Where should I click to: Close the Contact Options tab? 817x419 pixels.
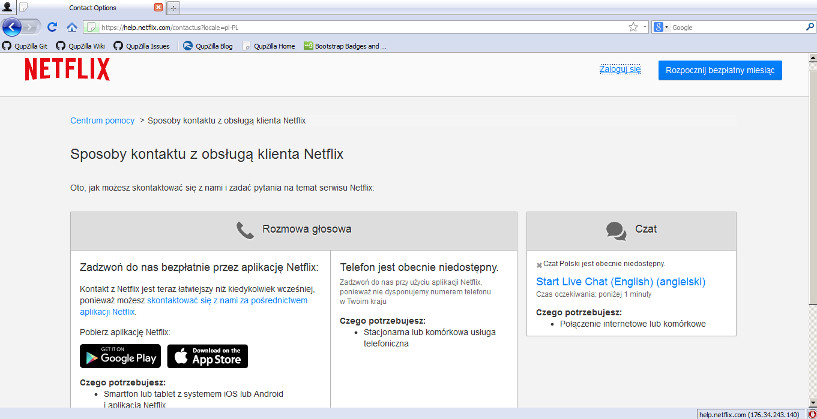[158, 7]
